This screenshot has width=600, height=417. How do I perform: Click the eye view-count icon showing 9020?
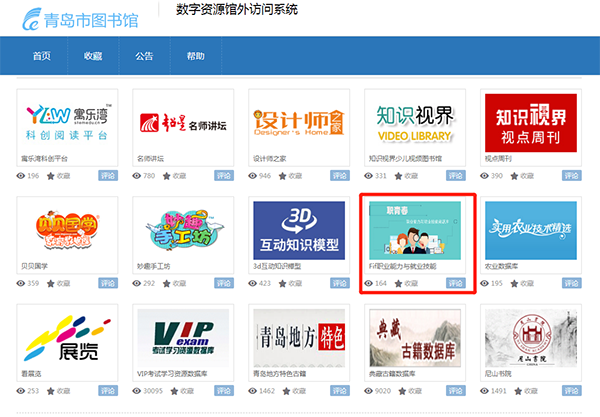[x=368, y=391]
